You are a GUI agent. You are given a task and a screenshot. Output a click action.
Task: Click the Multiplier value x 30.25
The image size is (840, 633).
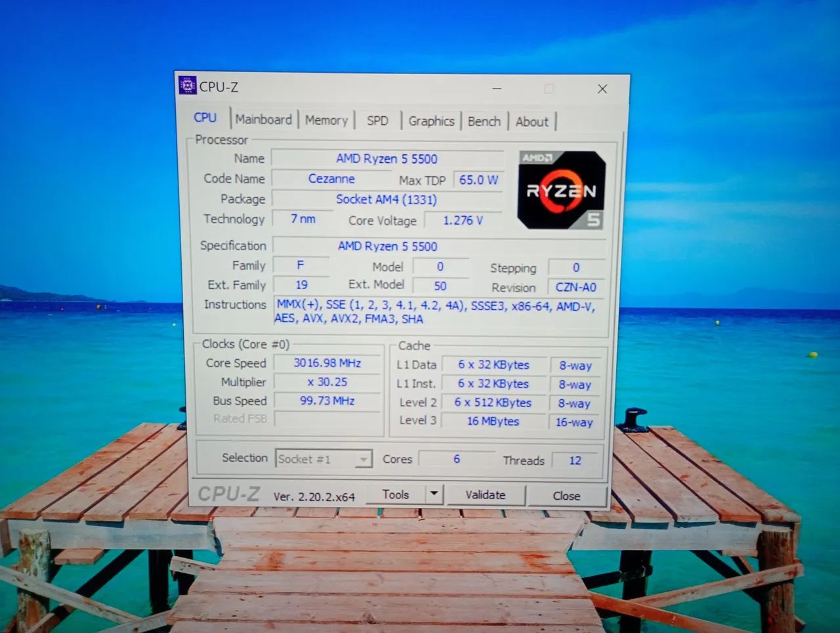[x=327, y=382]
